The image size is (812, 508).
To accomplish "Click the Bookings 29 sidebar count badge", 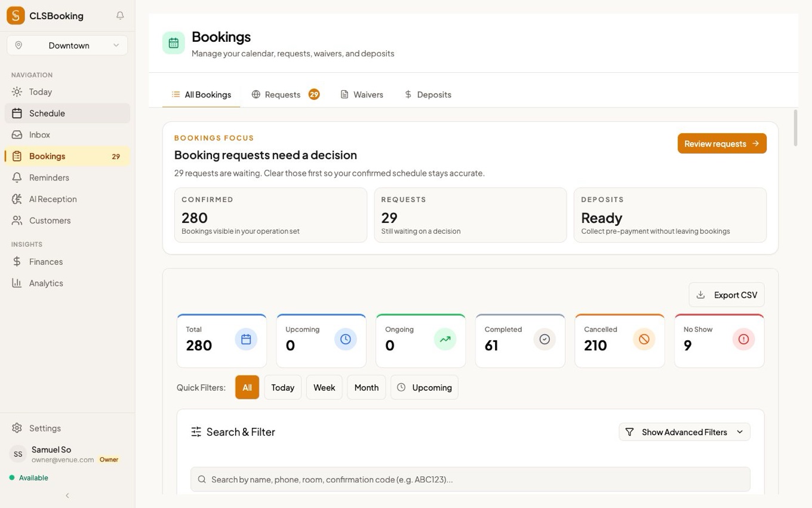I will 116,157.
